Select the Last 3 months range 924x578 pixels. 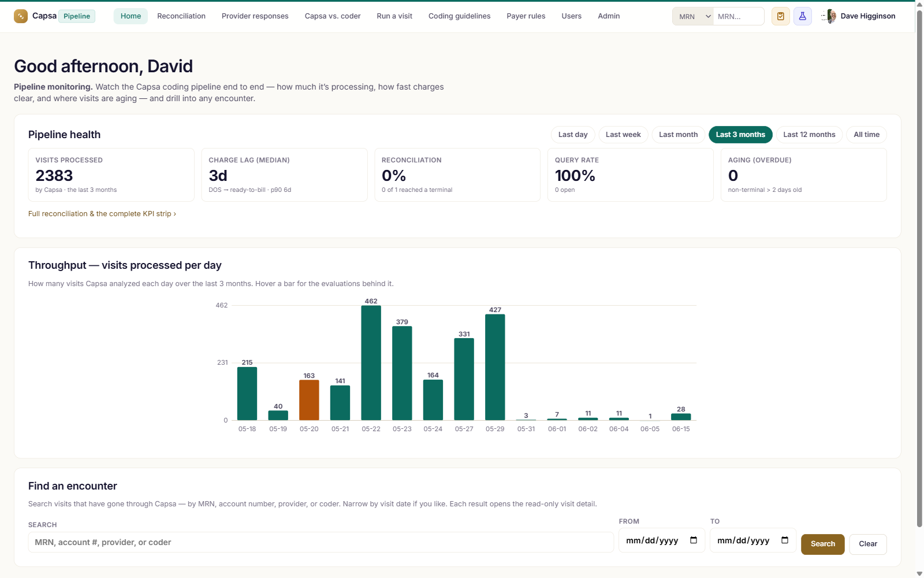pyautogui.click(x=740, y=135)
